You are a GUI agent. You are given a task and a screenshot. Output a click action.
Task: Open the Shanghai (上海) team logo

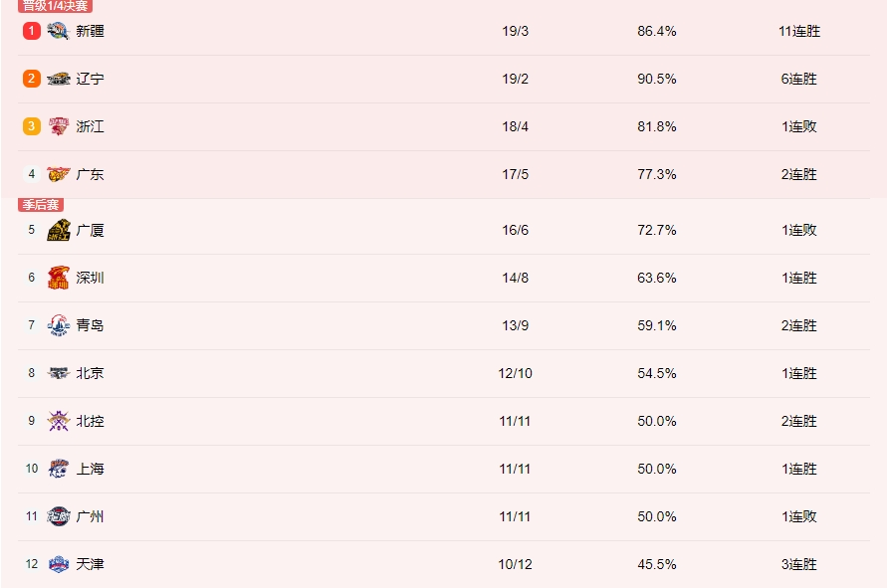point(59,469)
